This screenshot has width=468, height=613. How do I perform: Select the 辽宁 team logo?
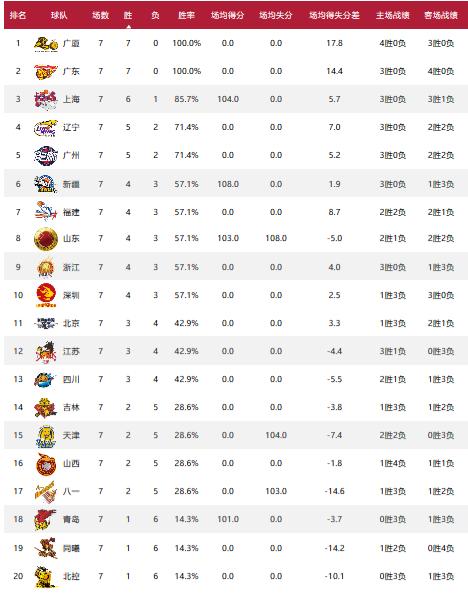coord(46,128)
